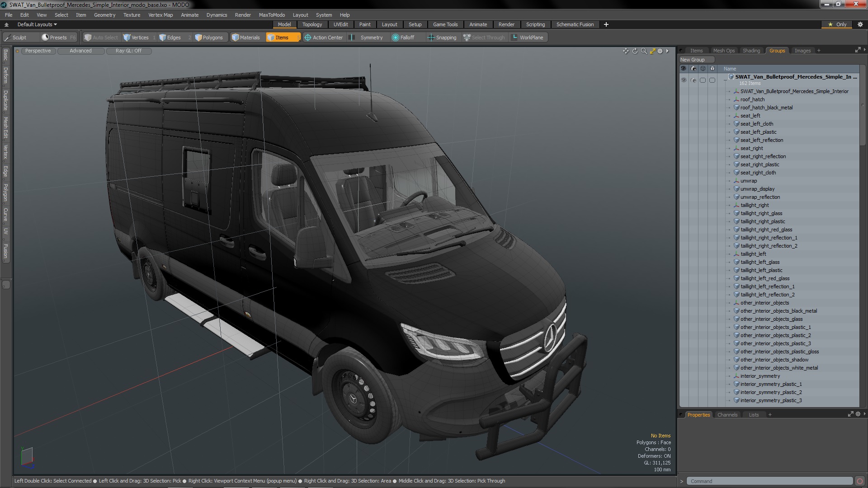Toggle render camera of SWAT_Van group
The height and width of the screenshot is (488, 868).
[693, 80]
